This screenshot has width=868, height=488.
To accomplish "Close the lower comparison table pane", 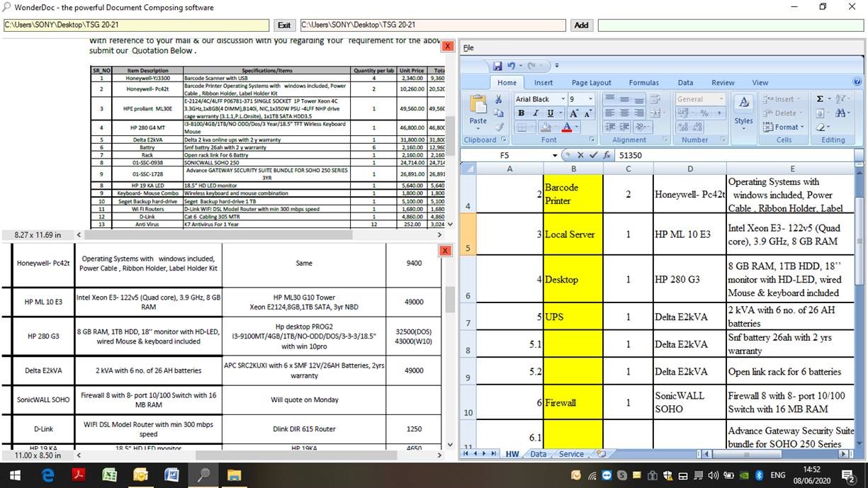I will pos(446,251).
